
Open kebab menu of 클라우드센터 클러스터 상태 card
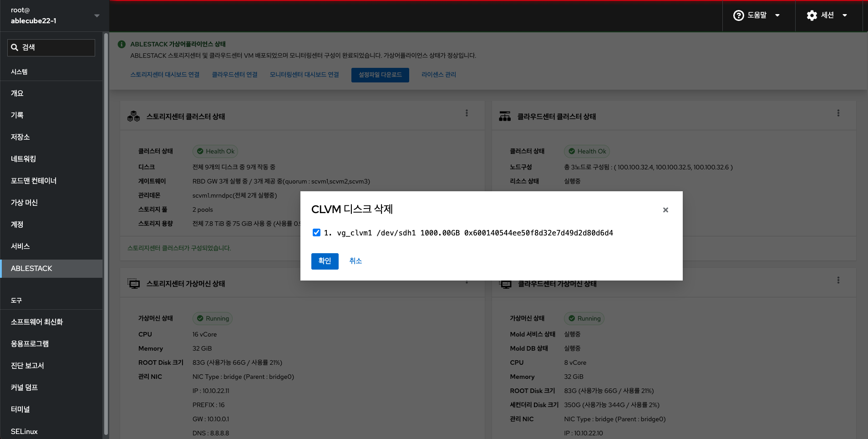pos(838,113)
